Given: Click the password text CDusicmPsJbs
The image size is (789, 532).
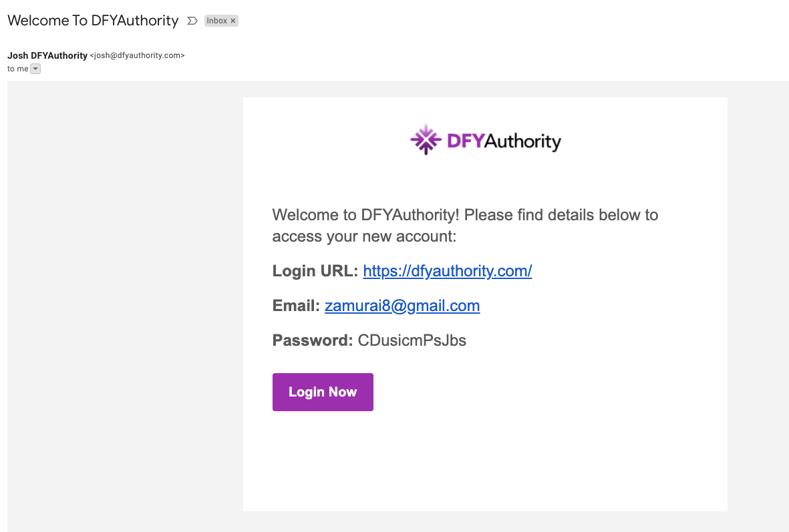Looking at the screenshot, I should (x=412, y=340).
